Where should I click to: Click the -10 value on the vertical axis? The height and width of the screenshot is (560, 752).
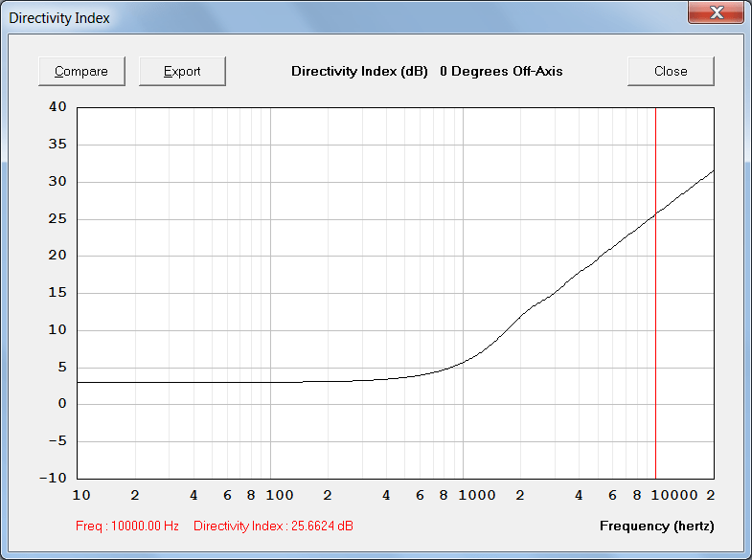point(53,478)
